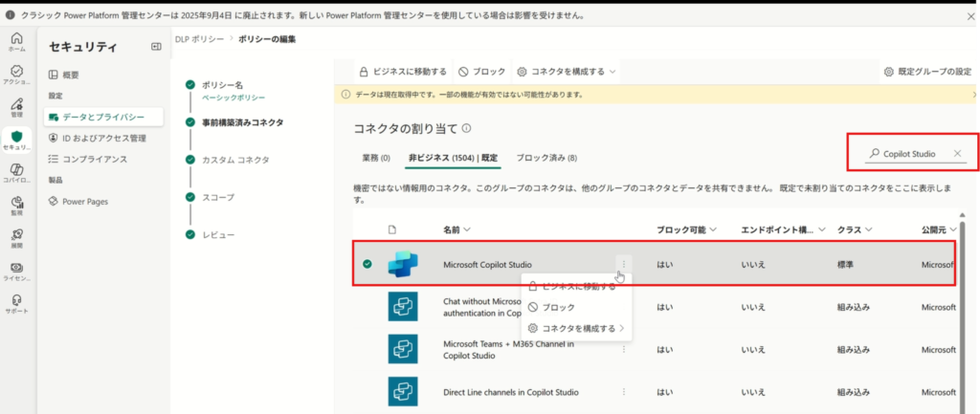Switch to the ブロック済み (8) tab

click(x=546, y=157)
